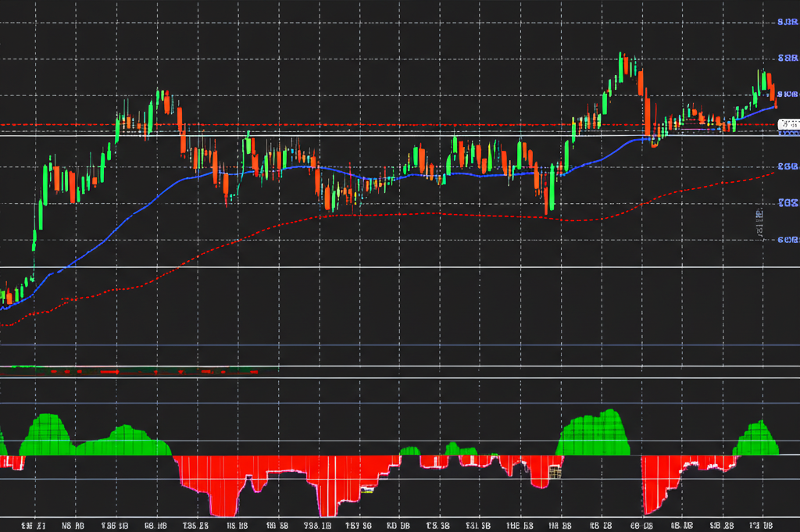
Task: Select the white horizontal line below the candlesticks
Action: pos(391,267)
